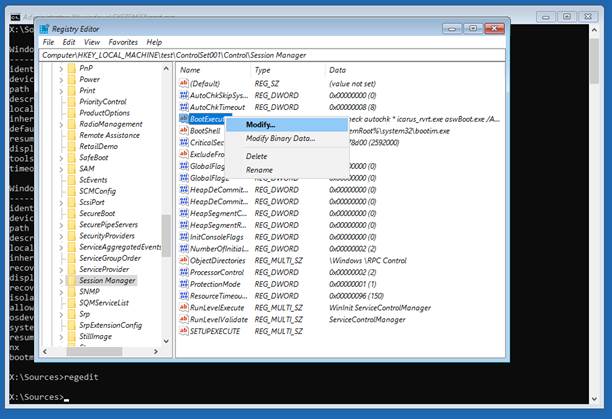Choose Modify Binary Data... from context menu
Image resolution: width=612 pixels, height=419 pixels.
pos(286,138)
